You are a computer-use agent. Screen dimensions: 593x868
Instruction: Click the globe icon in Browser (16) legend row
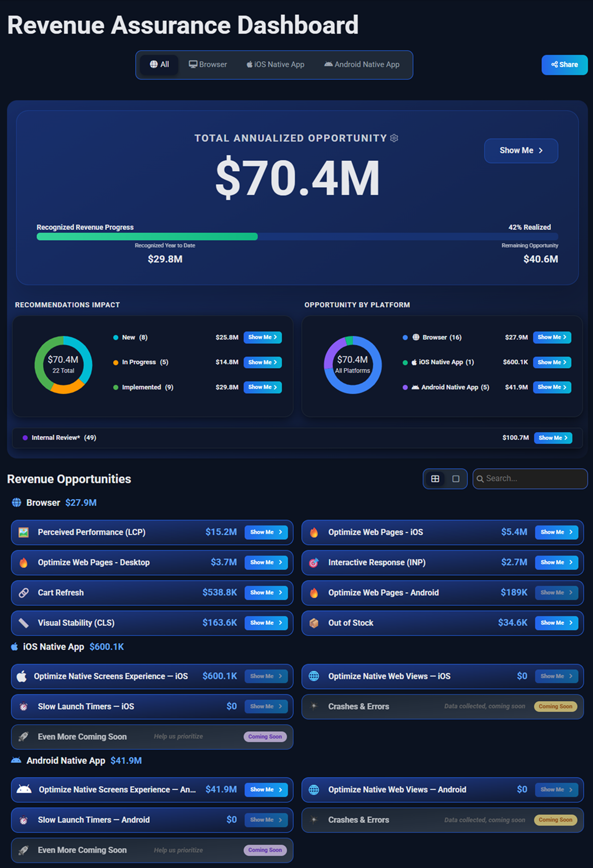(x=416, y=337)
